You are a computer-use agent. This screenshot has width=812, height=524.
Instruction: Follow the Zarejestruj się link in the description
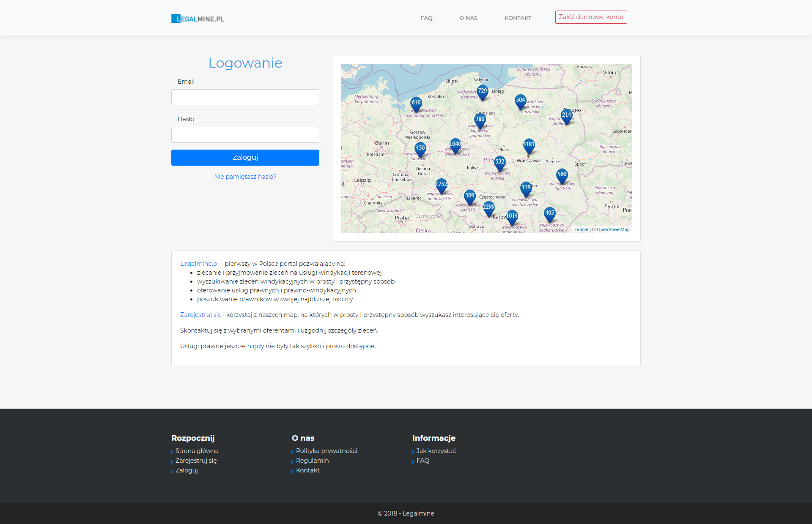(x=200, y=315)
